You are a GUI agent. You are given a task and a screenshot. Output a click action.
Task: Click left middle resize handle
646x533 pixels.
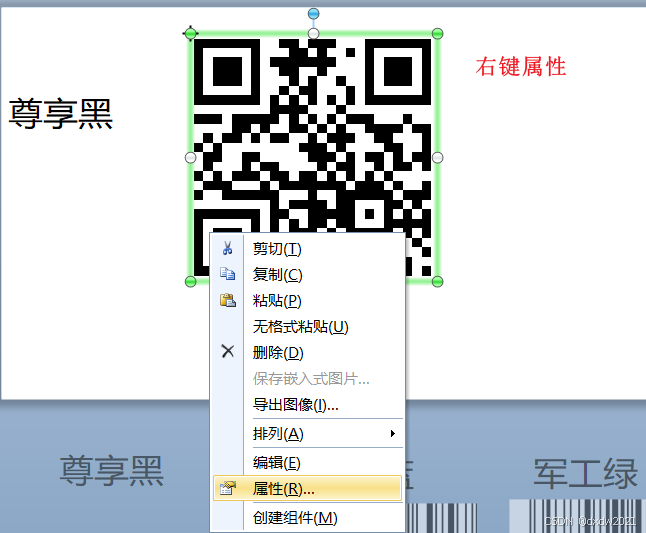pyautogui.click(x=190, y=157)
